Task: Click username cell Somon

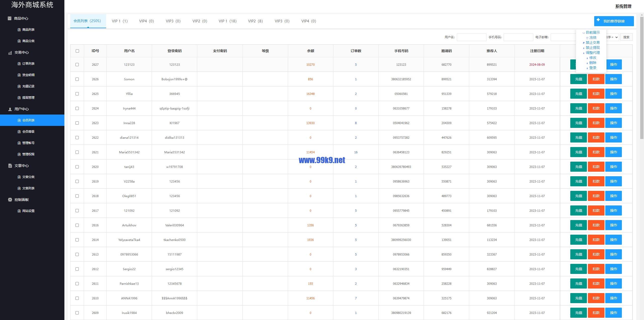Action: 129,79
